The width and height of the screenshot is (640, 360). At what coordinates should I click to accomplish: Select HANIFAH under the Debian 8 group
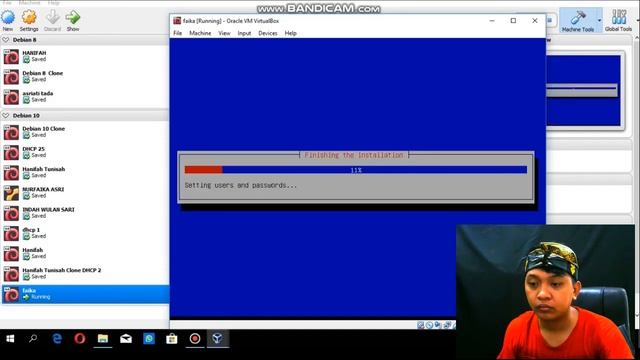tap(85, 56)
